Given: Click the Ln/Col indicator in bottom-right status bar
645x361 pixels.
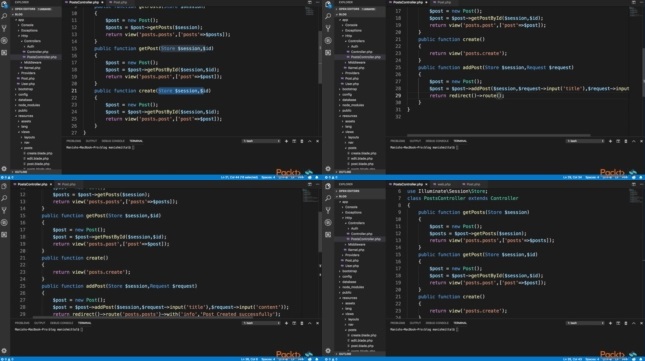Looking at the screenshot, I should [x=574, y=359].
